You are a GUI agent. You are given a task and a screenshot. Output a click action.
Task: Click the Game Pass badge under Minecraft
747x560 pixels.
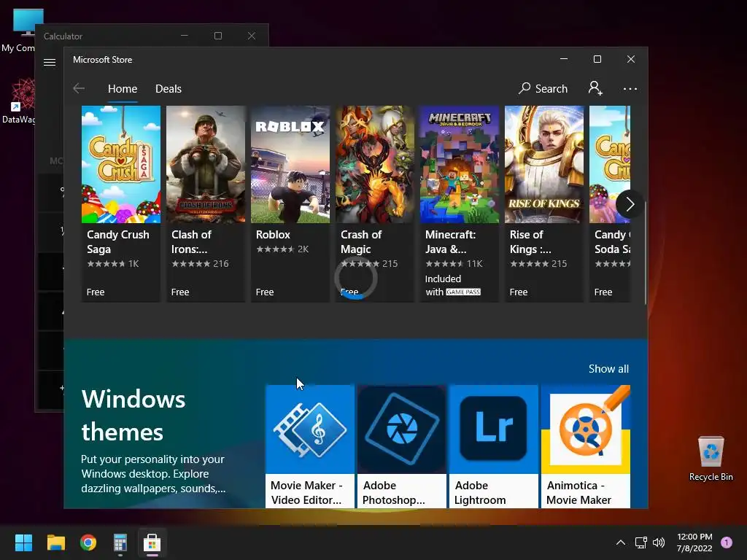pyautogui.click(x=463, y=292)
